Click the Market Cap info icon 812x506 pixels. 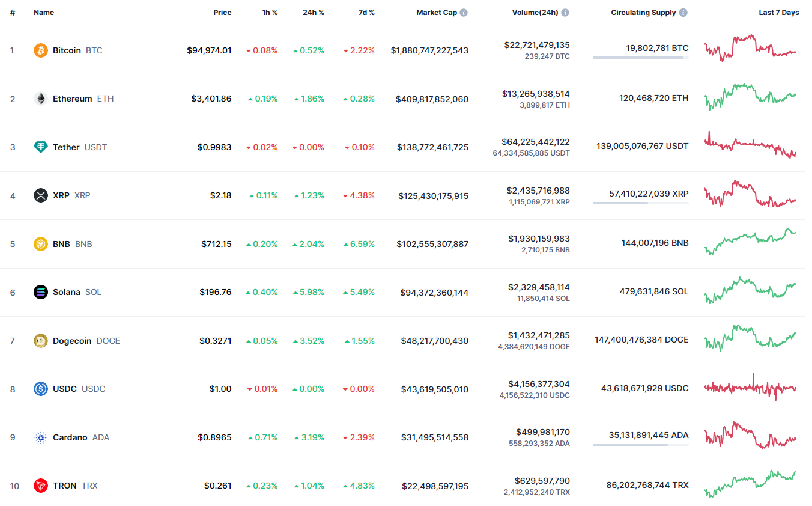pyautogui.click(x=464, y=13)
